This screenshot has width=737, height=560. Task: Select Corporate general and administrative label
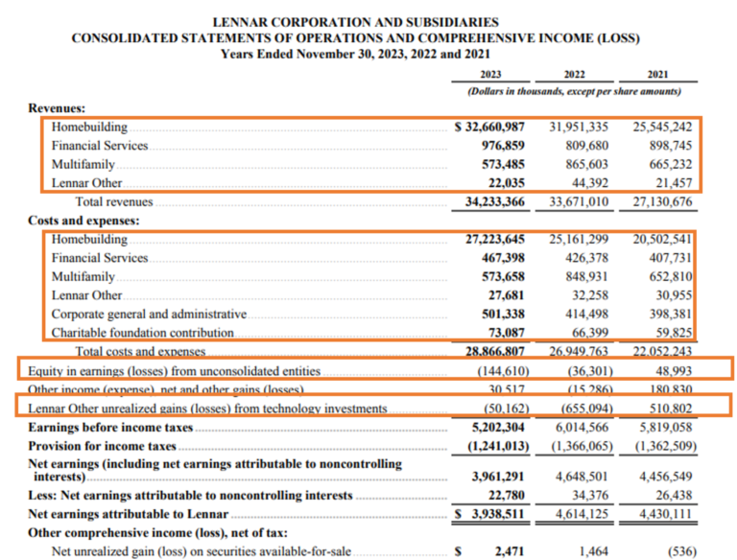(x=149, y=314)
